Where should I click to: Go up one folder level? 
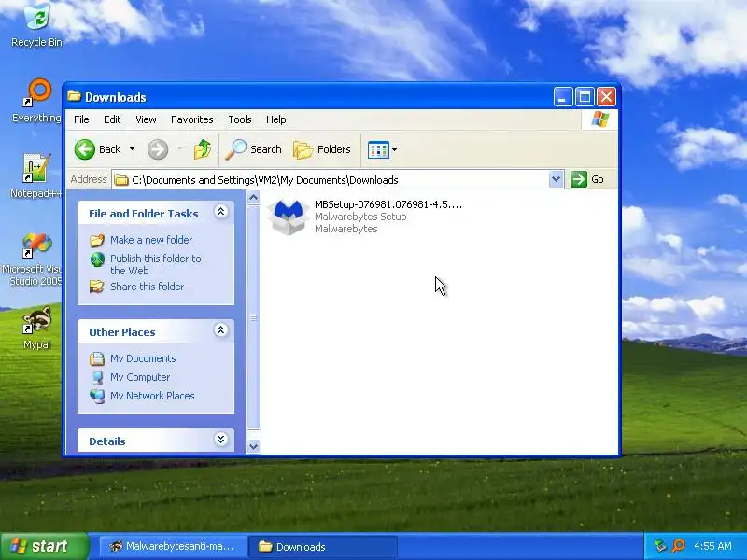(x=203, y=149)
